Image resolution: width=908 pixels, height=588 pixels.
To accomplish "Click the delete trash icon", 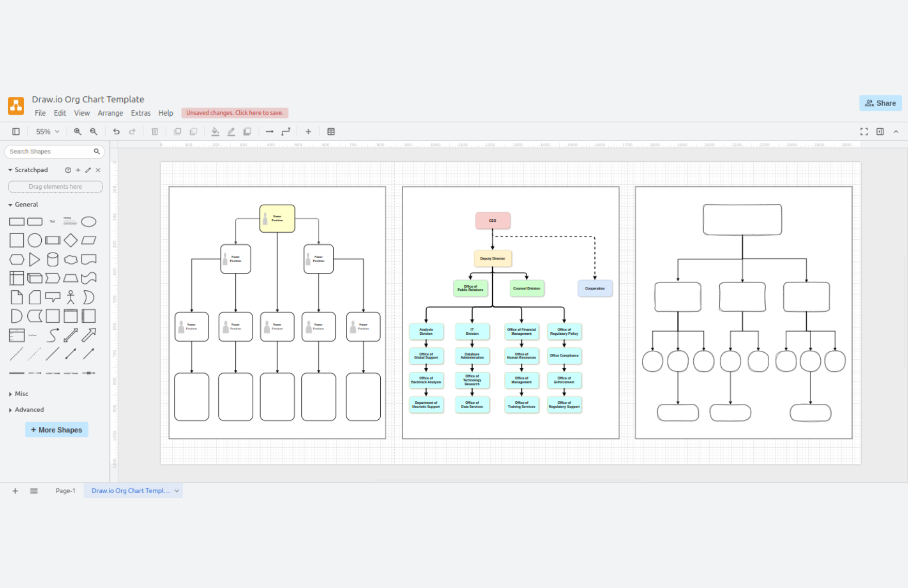I will (x=155, y=132).
